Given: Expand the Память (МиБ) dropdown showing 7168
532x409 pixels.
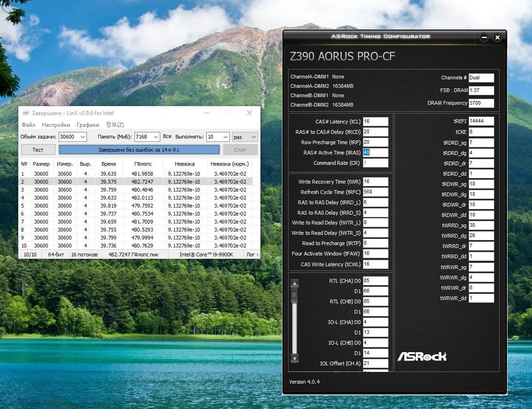Looking at the screenshot, I should pyautogui.click(x=156, y=137).
